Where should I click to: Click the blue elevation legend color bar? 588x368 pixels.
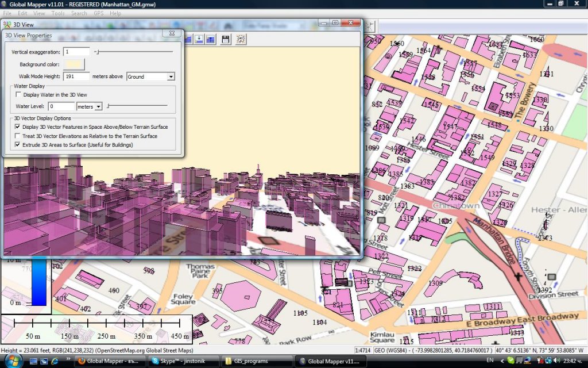(x=38, y=282)
